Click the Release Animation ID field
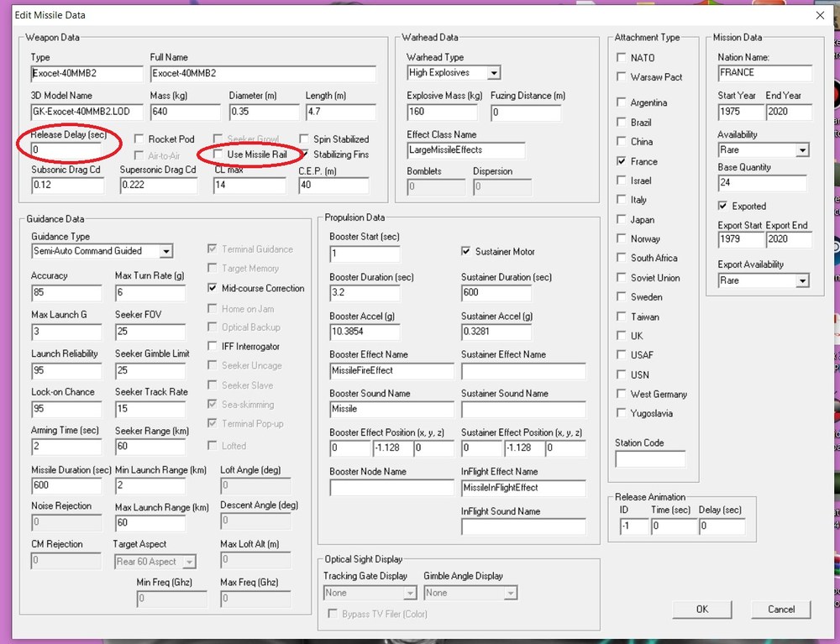Viewport: 840px width, 644px height. click(x=633, y=526)
